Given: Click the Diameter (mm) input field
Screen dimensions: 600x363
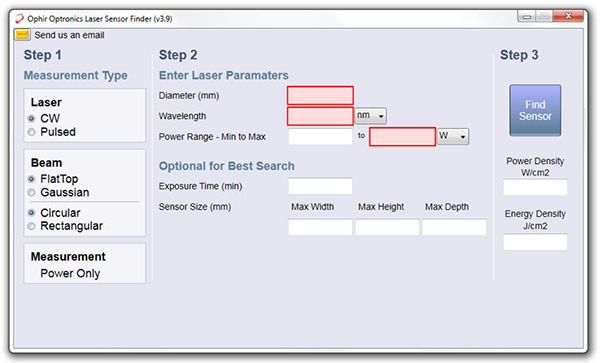Looking at the screenshot, I should click(x=320, y=96).
